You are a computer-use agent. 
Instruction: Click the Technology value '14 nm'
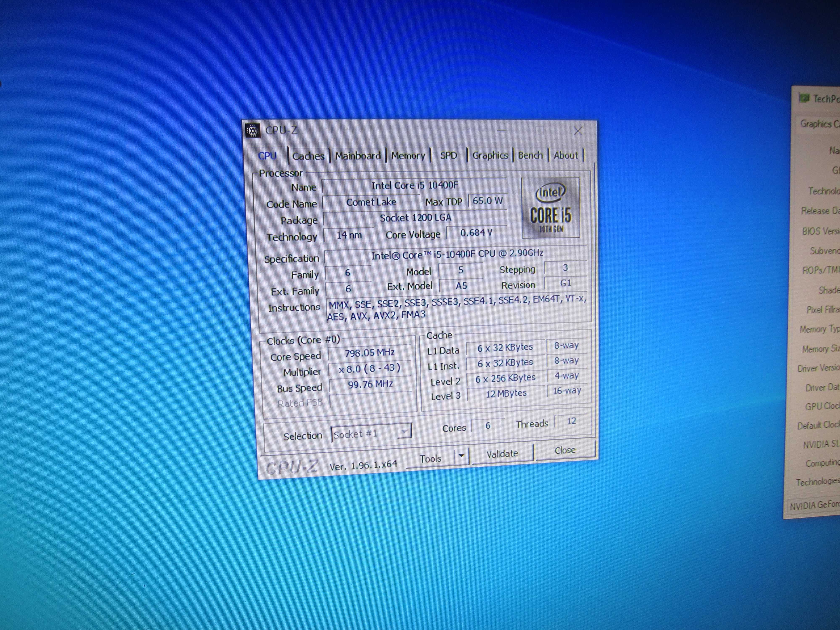tap(349, 235)
